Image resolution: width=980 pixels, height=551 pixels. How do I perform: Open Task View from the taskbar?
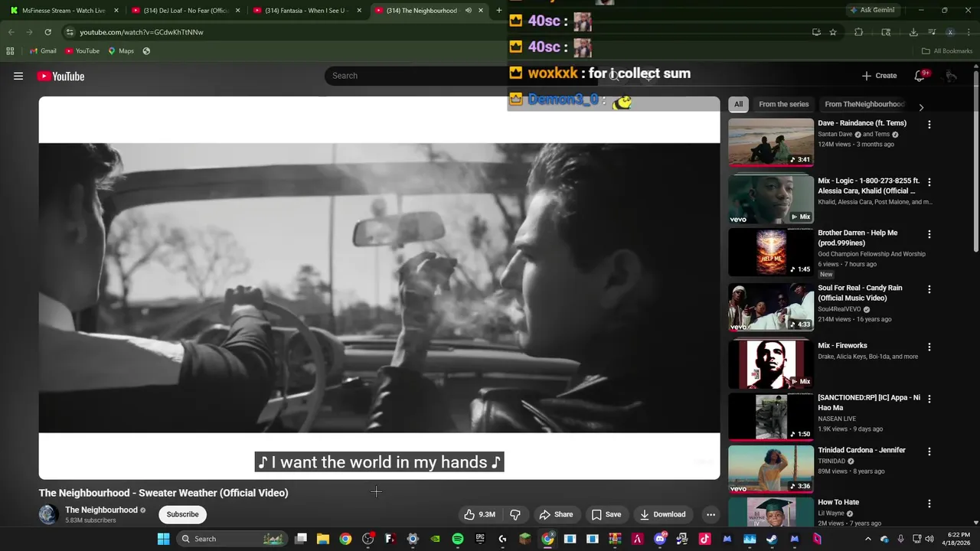click(x=301, y=539)
